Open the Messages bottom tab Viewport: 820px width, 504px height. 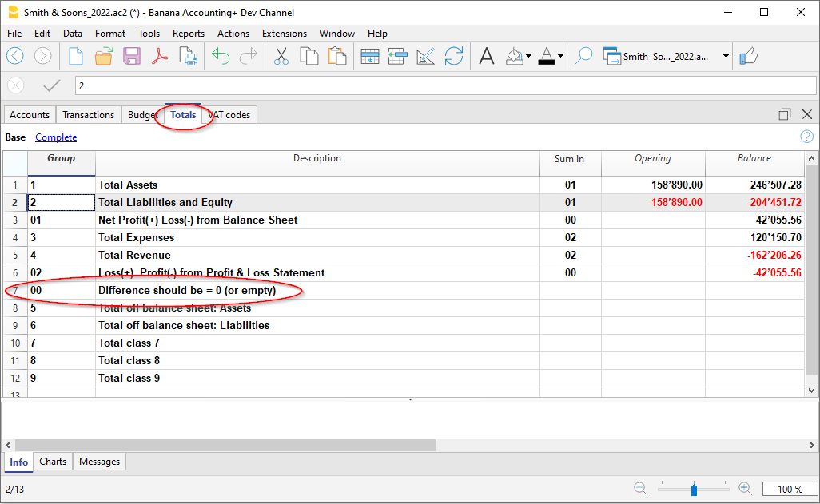(99, 462)
